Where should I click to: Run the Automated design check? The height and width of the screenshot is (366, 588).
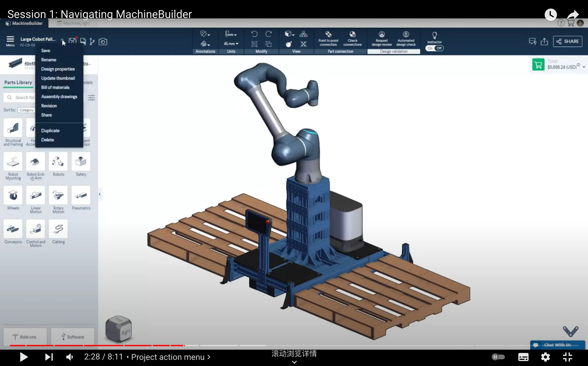click(x=406, y=34)
